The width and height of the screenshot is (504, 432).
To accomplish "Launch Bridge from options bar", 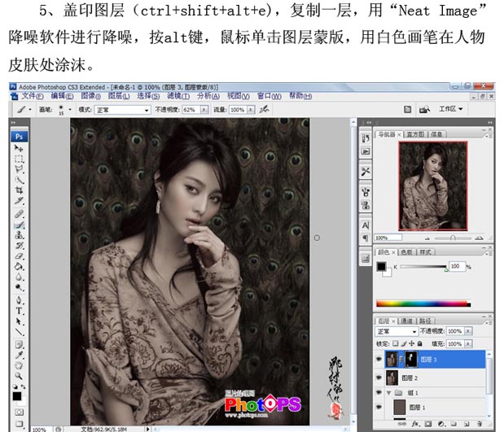I will pos(424,110).
